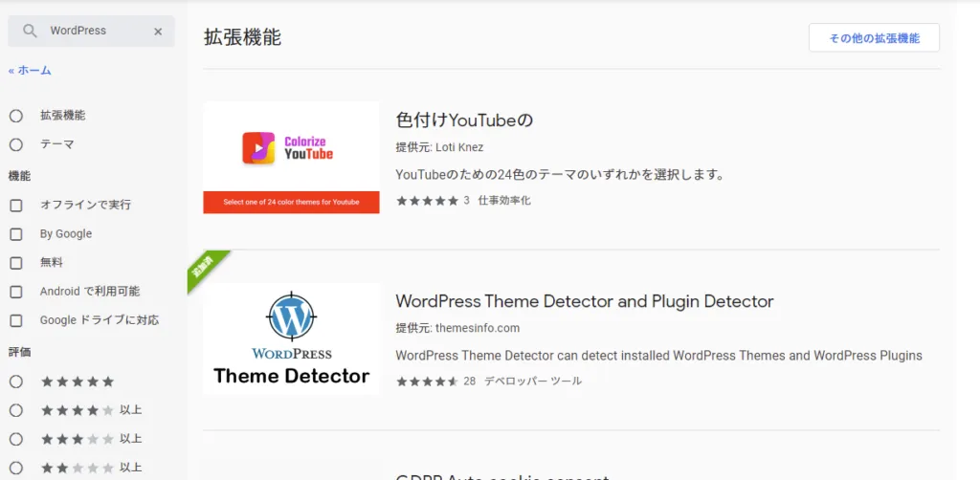Check the By Google filter
The width and height of the screenshot is (980, 480).
(x=16, y=234)
